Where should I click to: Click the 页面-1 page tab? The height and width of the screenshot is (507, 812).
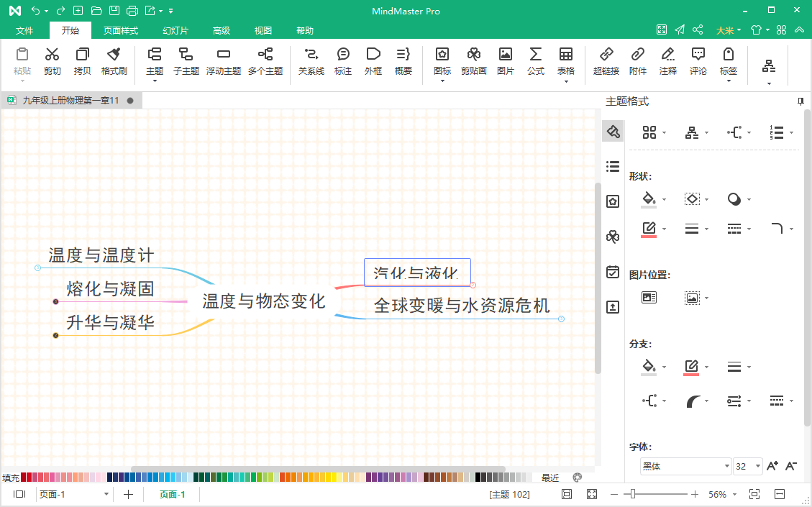click(x=172, y=494)
